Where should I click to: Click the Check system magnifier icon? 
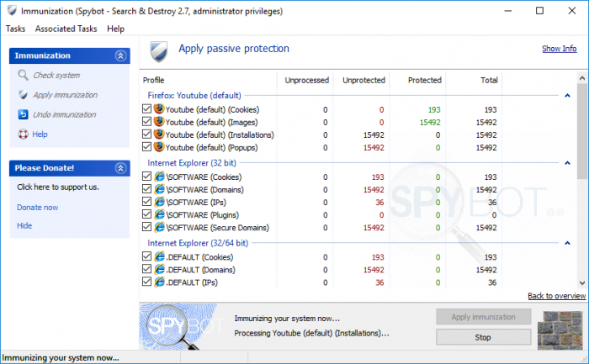[23, 75]
